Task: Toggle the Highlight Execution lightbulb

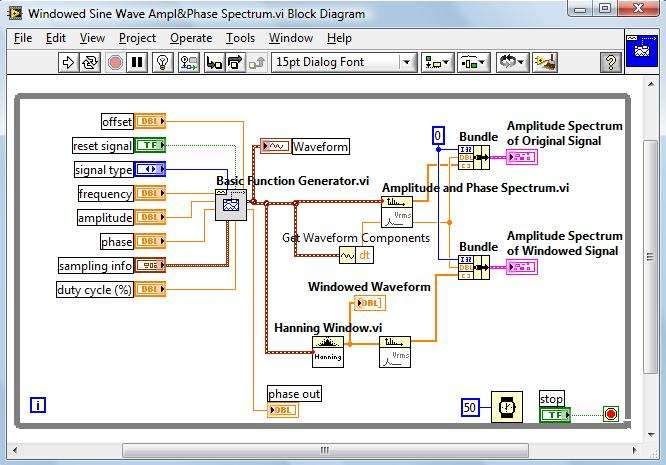Action: (x=163, y=62)
